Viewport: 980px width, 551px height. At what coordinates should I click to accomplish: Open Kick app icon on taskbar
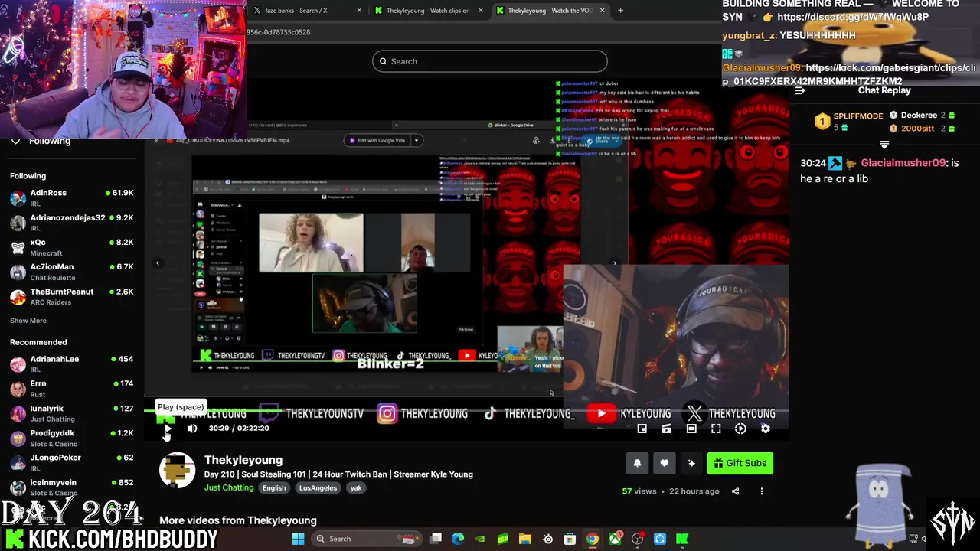(x=682, y=539)
